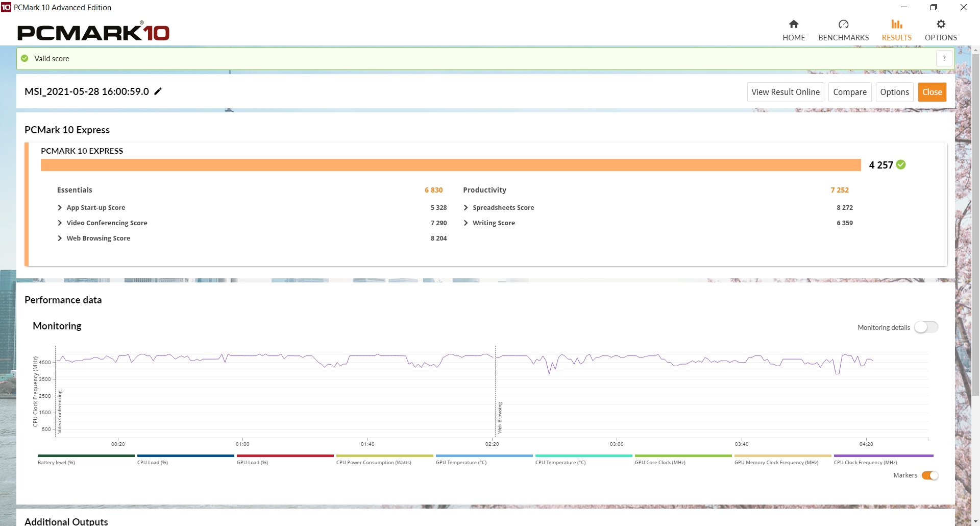Expand the Writing Score details

pyautogui.click(x=465, y=223)
